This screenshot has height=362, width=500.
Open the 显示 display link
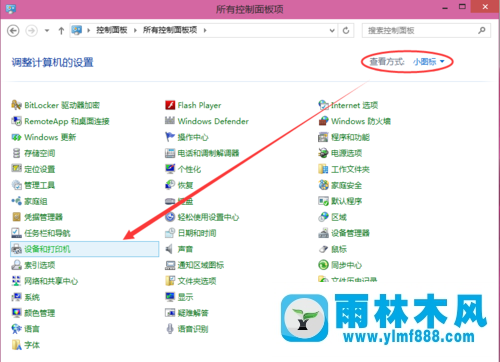coord(186,297)
